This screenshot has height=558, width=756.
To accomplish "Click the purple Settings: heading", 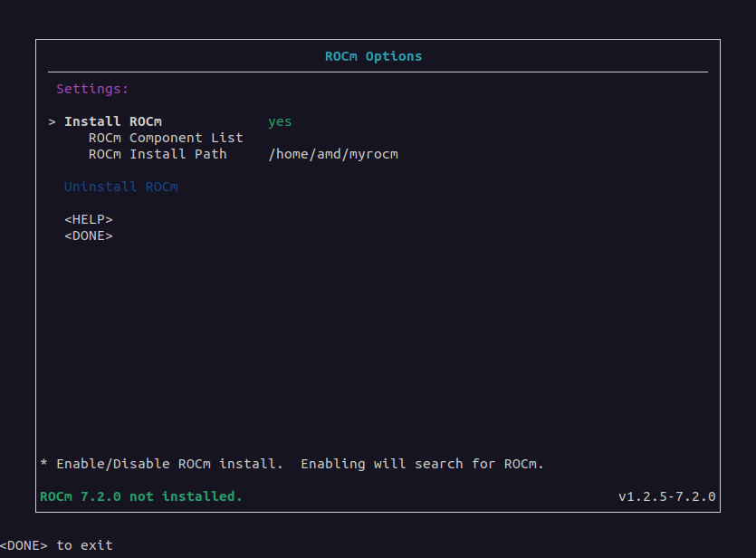I will point(92,89).
